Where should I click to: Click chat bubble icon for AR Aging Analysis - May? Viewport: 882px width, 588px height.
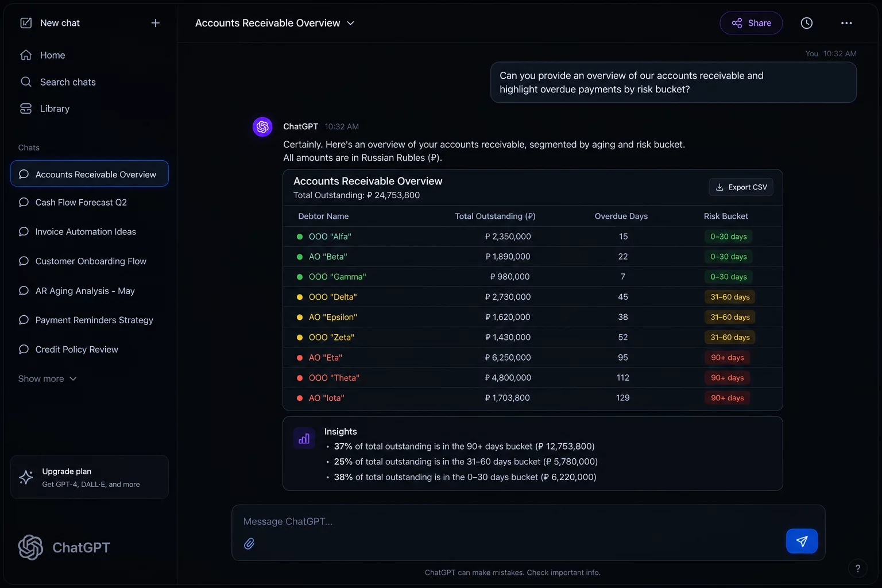(x=24, y=291)
